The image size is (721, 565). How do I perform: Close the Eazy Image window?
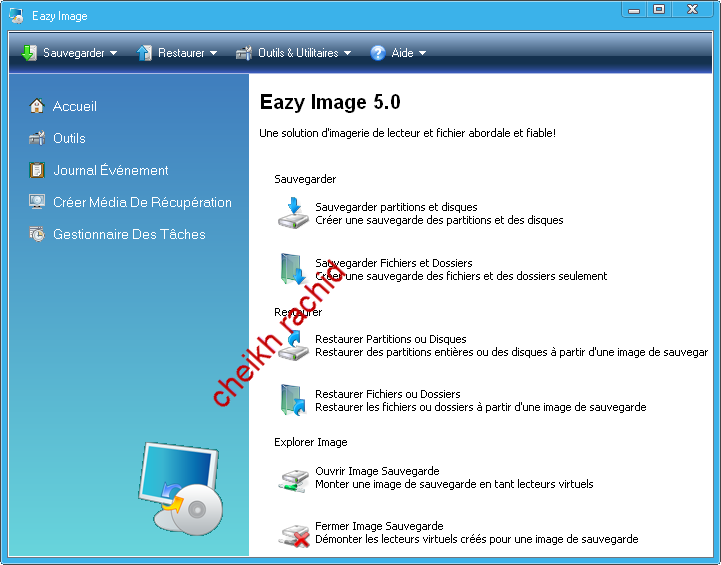pyautogui.click(x=692, y=9)
